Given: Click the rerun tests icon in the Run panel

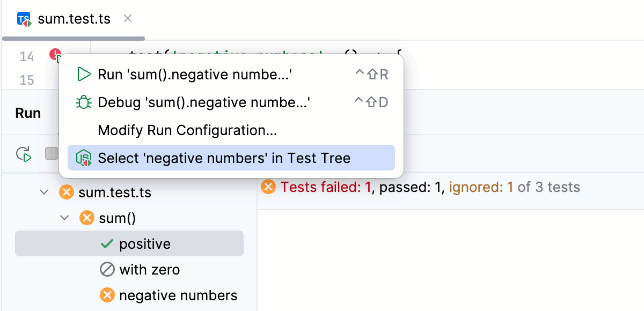Looking at the screenshot, I should point(24,154).
